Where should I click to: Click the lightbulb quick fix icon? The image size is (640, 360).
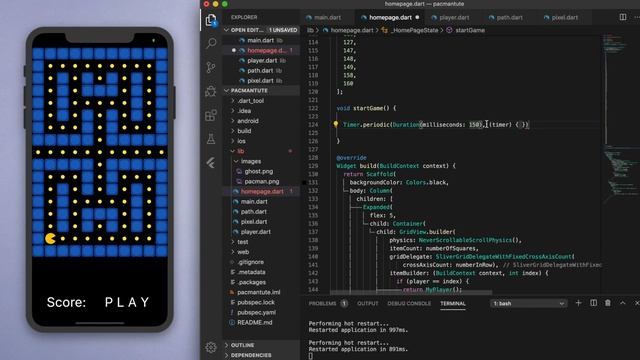click(336, 124)
